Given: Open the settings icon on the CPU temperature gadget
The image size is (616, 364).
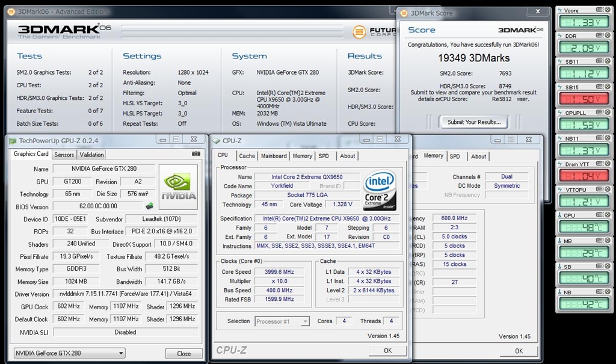Looking at the screenshot, I should point(600,215).
